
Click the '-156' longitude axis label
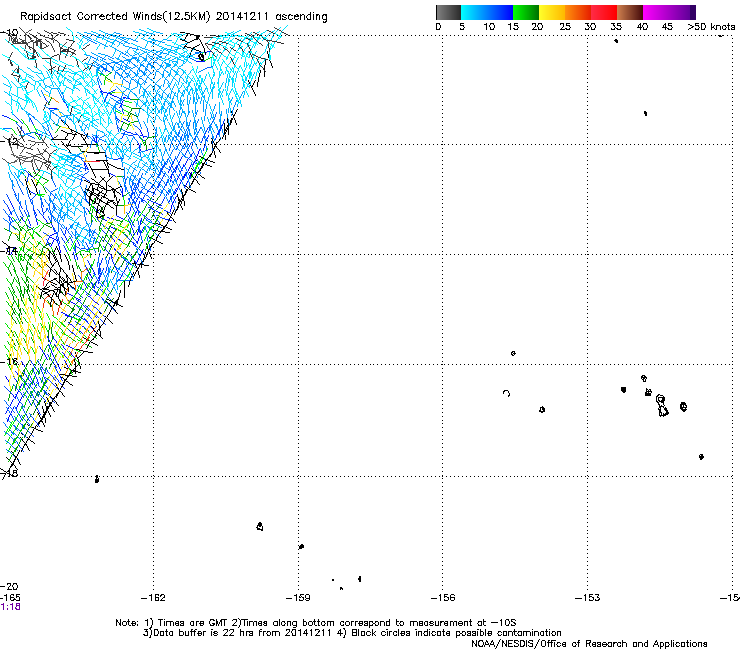(x=443, y=598)
